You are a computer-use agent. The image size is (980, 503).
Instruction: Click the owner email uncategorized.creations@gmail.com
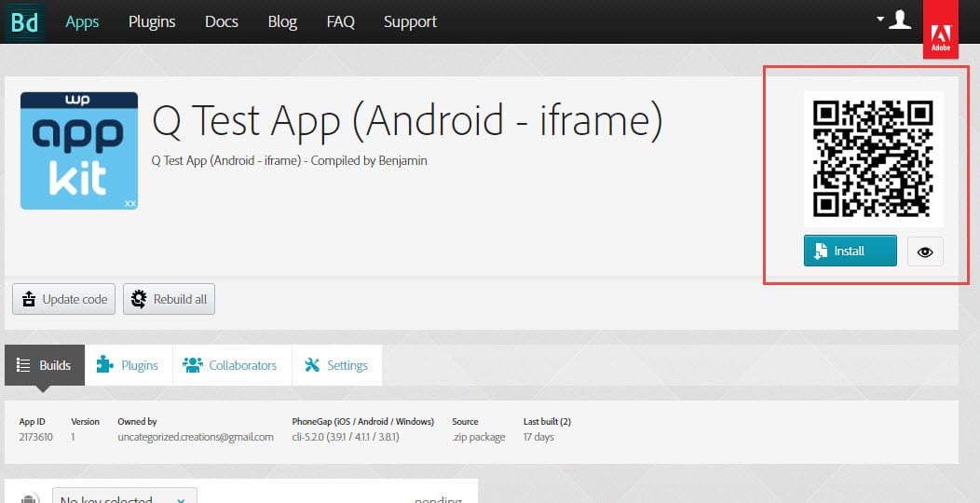[x=196, y=437]
